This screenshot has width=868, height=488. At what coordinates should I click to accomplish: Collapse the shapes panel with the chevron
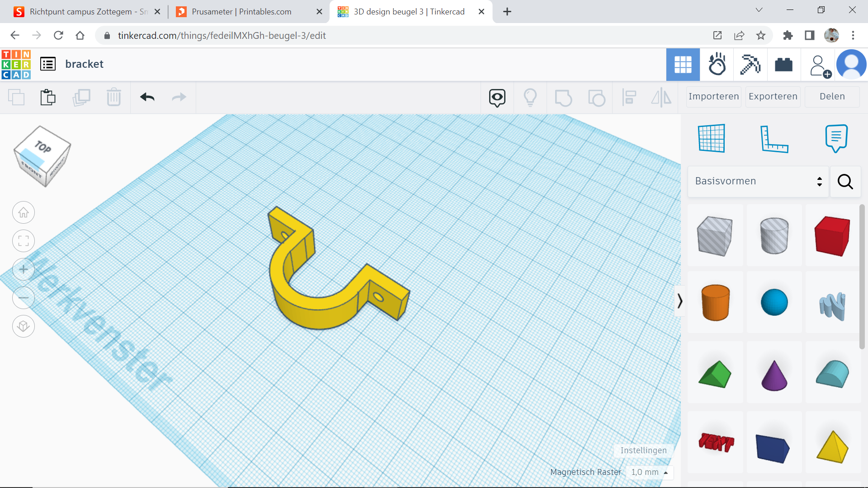[x=680, y=300]
